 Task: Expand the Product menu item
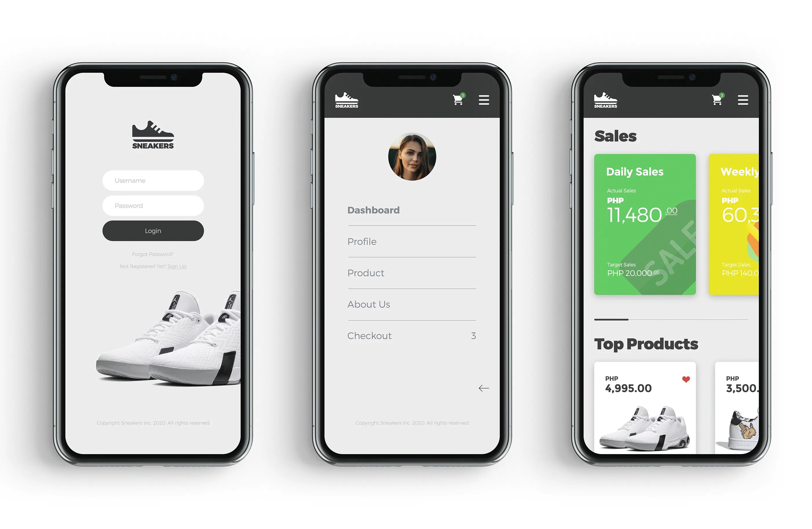click(x=366, y=273)
